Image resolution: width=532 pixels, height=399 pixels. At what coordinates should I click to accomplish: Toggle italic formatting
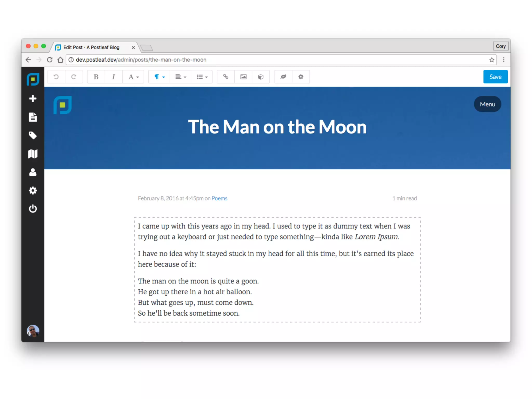[x=113, y=77]
